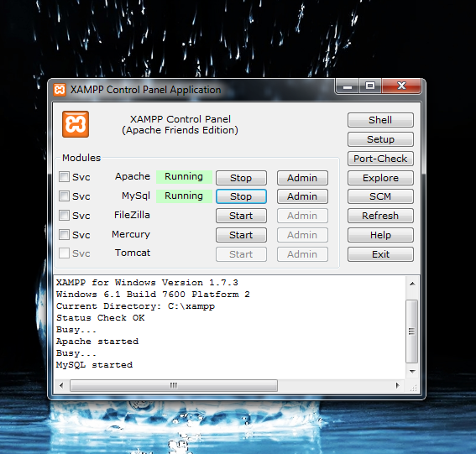Click the 'Mercury' module name
Screen dimensions: 476x454
131,235
